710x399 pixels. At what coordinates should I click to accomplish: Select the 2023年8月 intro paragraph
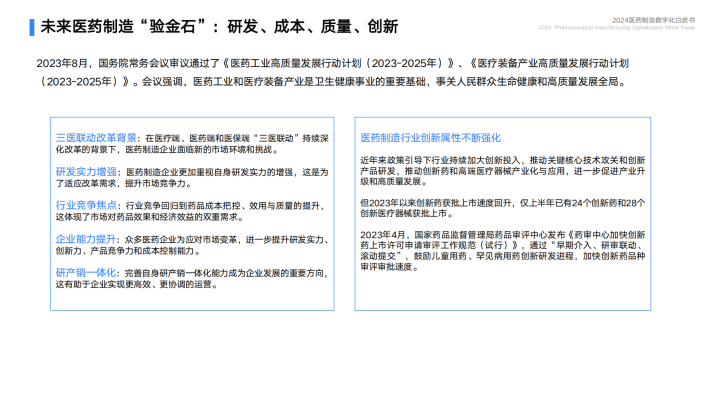pos(333,72)
